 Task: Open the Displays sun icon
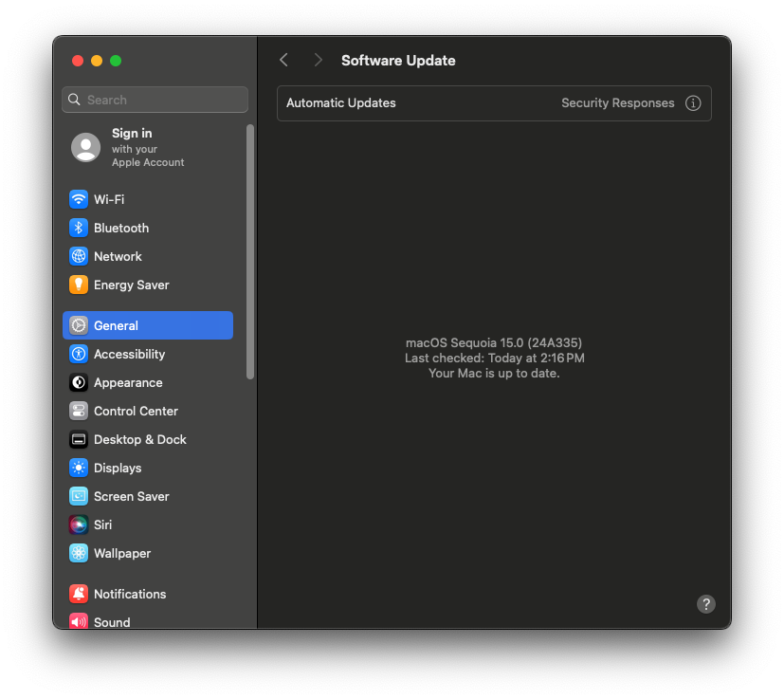[79, 468]
